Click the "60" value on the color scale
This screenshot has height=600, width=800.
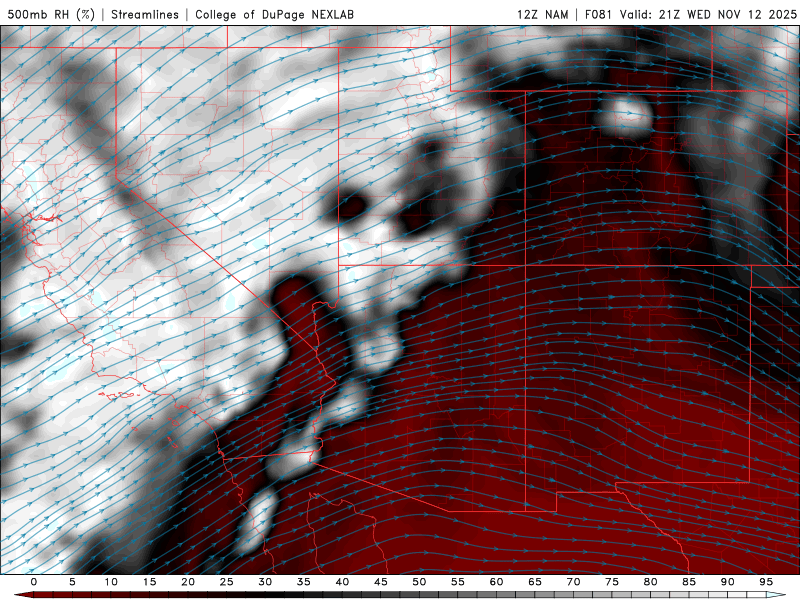pyautogui.click(x=496, y=582)
